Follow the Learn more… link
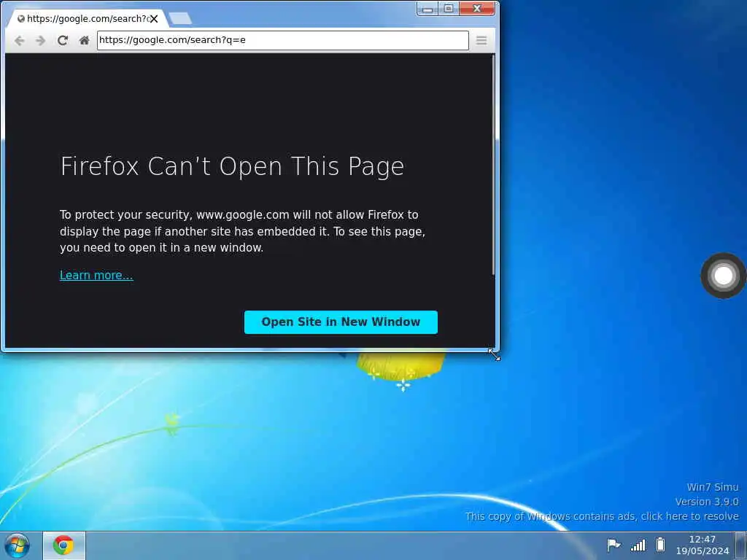This screenshot has width=747, height=560. pyautogui.click(x=96, y=275)
